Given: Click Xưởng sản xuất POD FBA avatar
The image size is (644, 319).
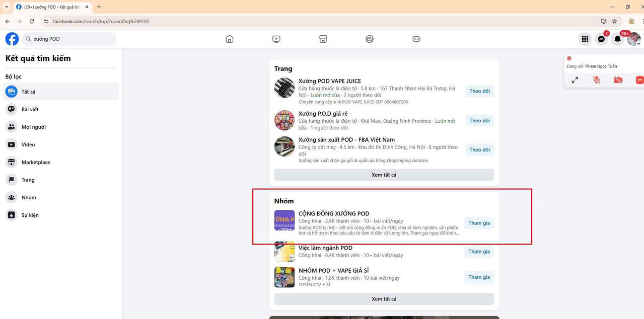Looking at the screenshot, I should pos(284,146).
